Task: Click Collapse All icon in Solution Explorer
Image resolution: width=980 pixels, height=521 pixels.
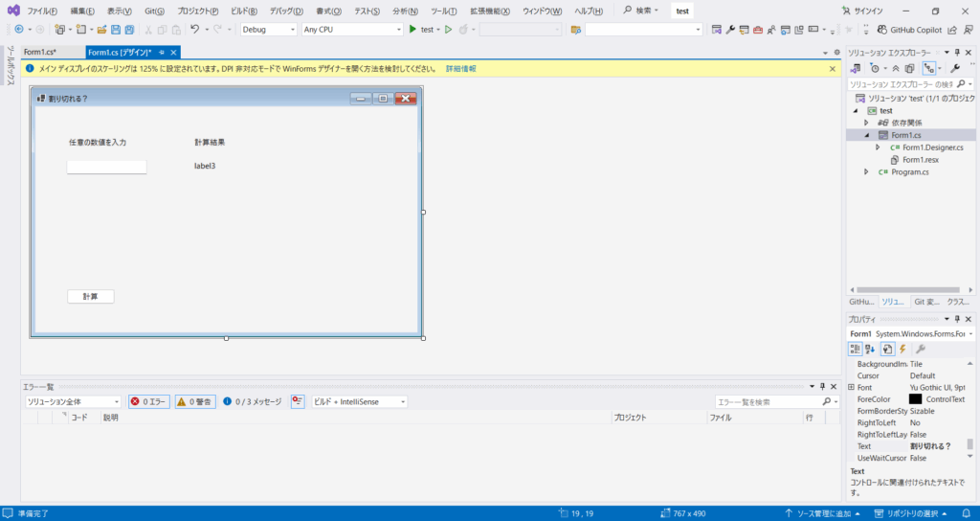Action: [x=895, y=69]
